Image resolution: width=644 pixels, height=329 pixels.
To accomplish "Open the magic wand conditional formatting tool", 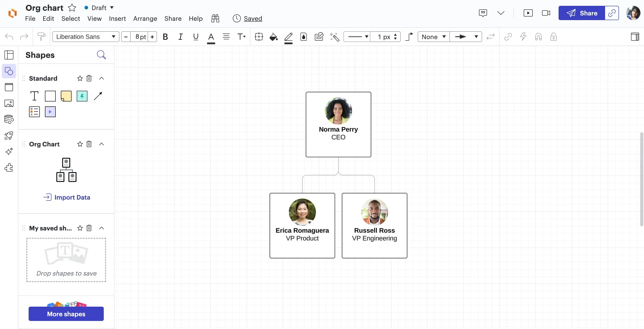I will pyautogui.click(x=334, y=37).
